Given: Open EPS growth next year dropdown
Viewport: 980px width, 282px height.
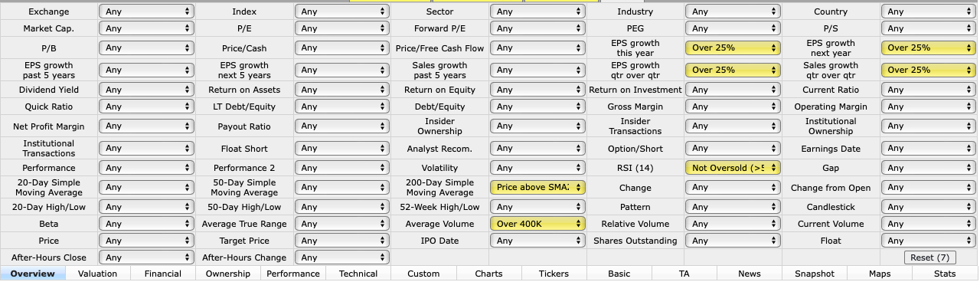Looking at the screenshot, I should click(929, 48).
